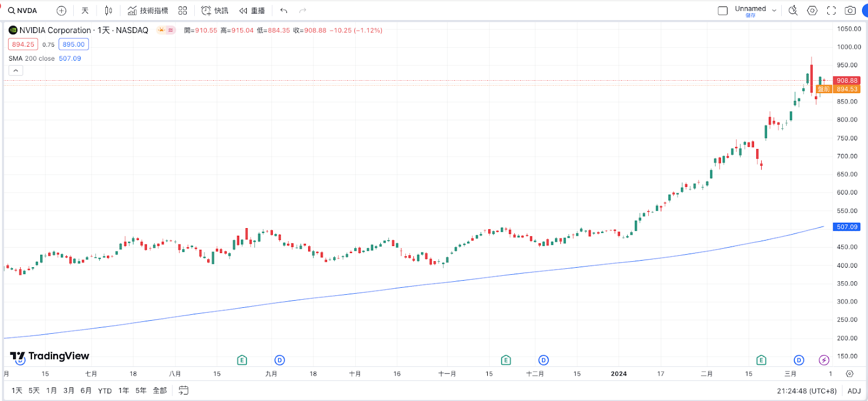Click the 十一月 time axis label
The width and height of the screenshot is (868, 401).
[447, 373]
